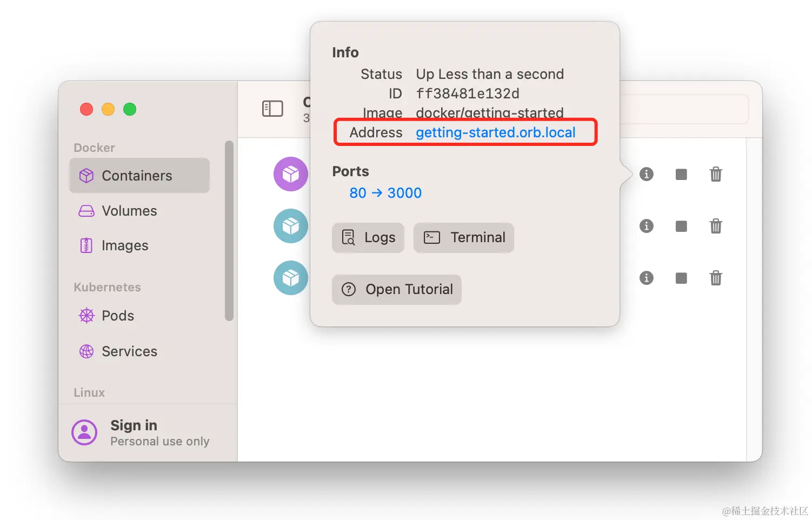Open Logs for the getting-started container
The width and height of the screenshot is (812, 520).
368,237
